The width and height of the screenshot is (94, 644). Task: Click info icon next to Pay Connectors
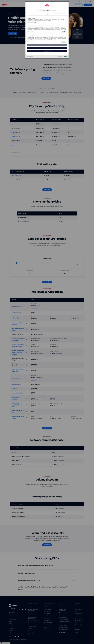tap(21, 378)
